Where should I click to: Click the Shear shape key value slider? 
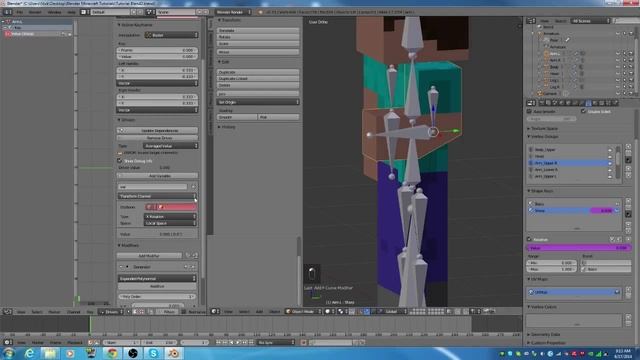point(602,211)
